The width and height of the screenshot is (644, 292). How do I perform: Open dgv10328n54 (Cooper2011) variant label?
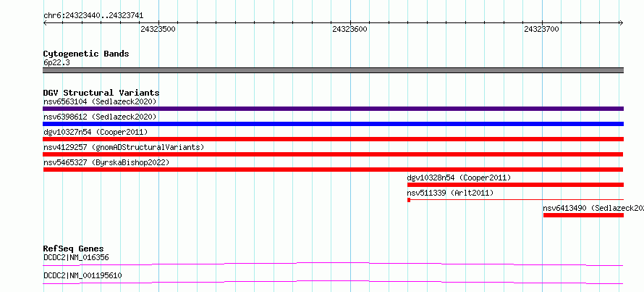click(459, 178)
